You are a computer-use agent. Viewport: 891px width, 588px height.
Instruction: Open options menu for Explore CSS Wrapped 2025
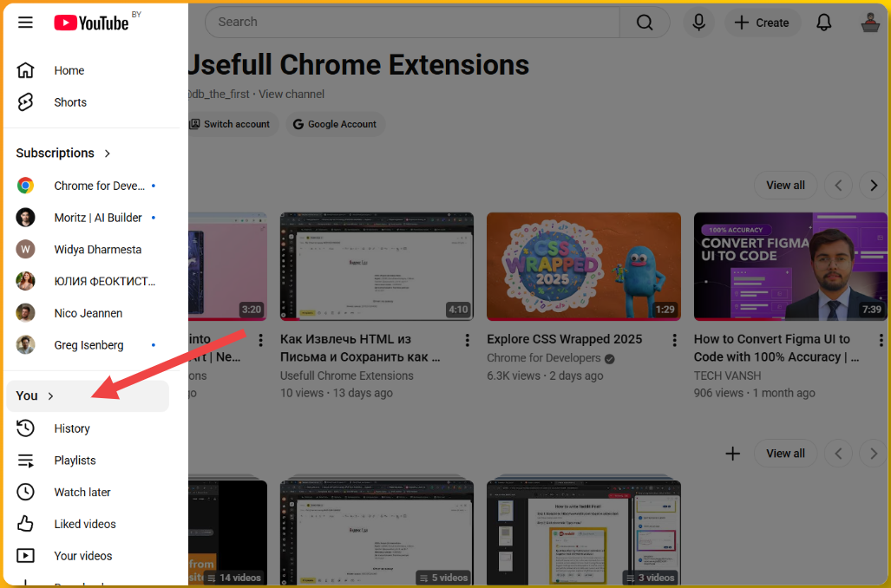(674, 339)
